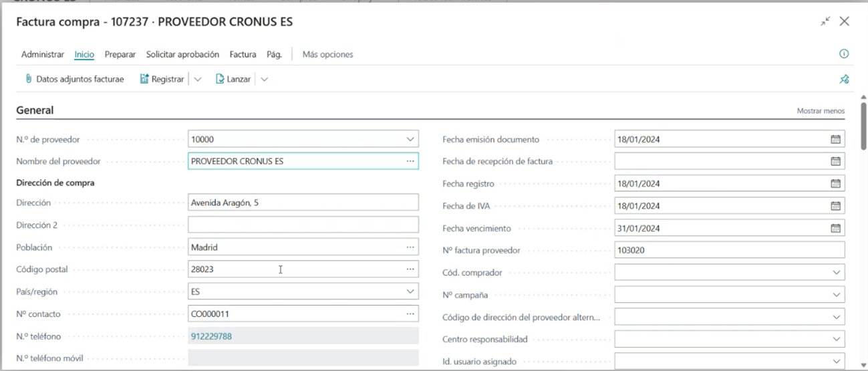Open the Cód. comprador dropdown
The width and height of the screenshot is (868, 371).
pyautogui.click(x=836, y=273)
